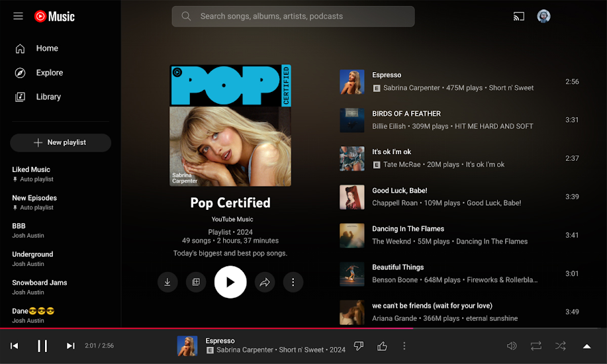Toggle shuffle mode

pyautogui.click(x=561, y=345)
